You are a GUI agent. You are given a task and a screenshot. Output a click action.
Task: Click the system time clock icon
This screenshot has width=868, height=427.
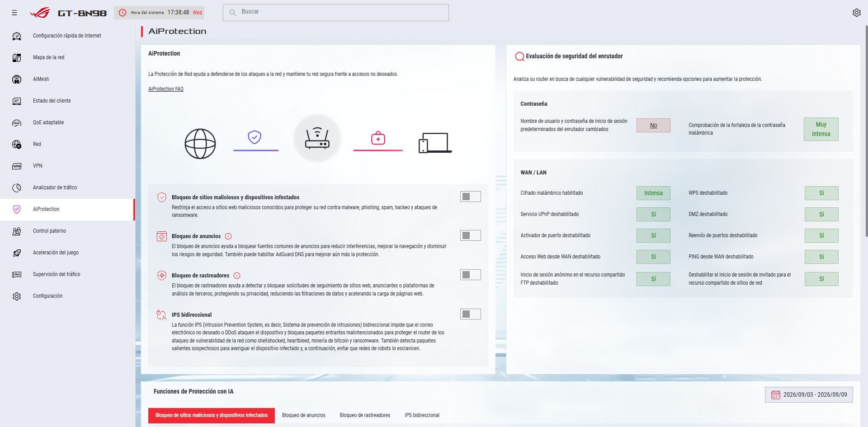(123, 13)
